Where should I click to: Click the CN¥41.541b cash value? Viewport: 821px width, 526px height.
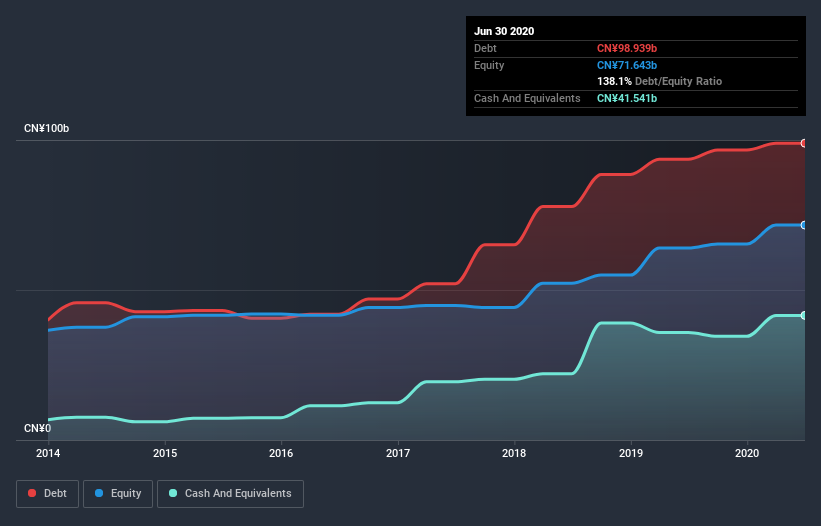pos(627,98)
